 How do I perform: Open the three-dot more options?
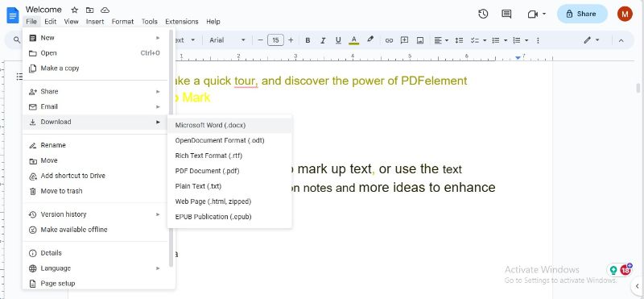point(538,40)
